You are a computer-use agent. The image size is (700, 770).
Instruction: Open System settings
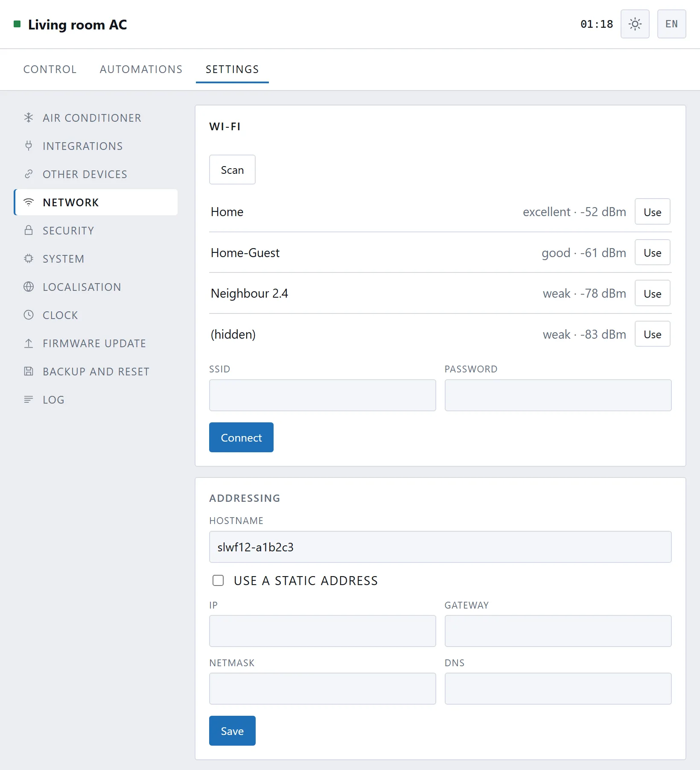pyautogui.click(x=96, y=258)
